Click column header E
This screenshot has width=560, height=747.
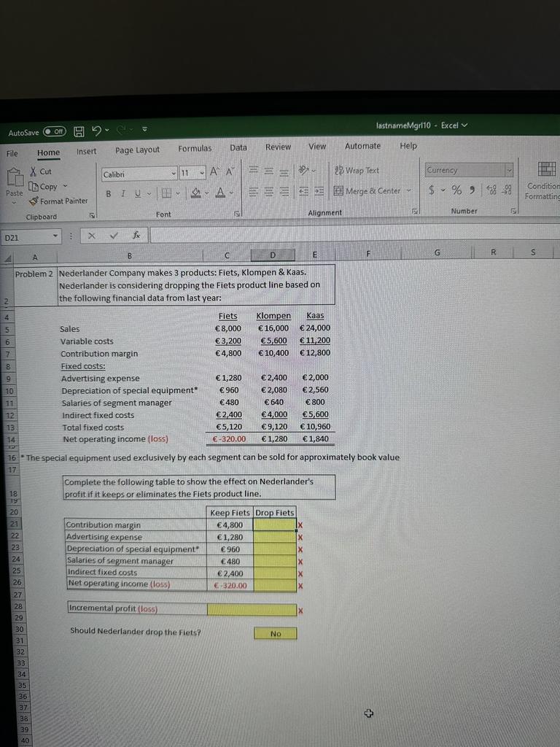tap(314, 255)
